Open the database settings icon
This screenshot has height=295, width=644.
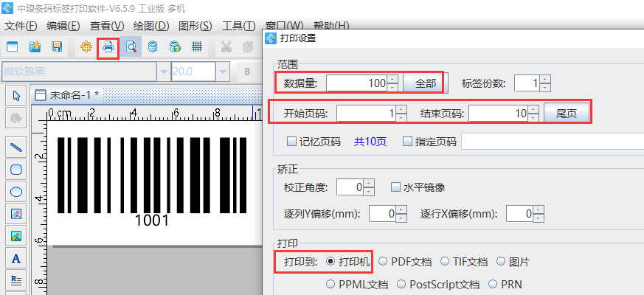153,47
